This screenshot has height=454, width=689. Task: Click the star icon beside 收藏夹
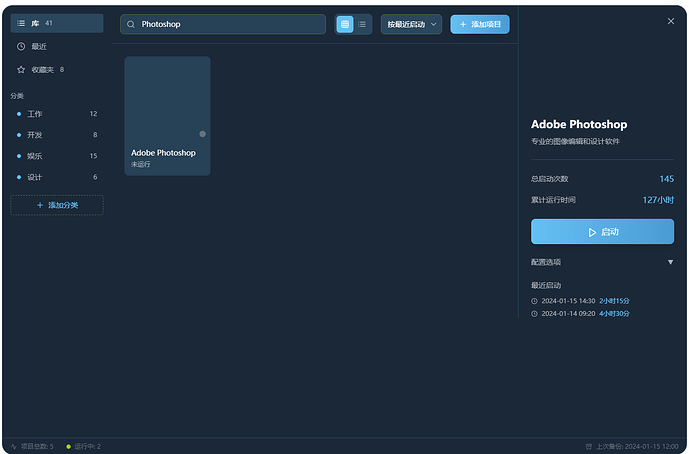[x=21, y=69]
